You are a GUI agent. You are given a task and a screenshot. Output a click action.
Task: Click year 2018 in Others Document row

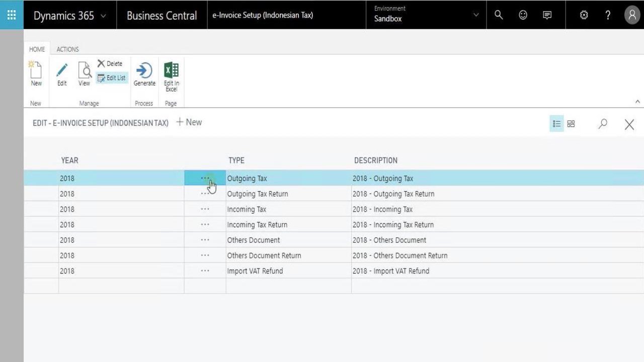click(67, 240)
